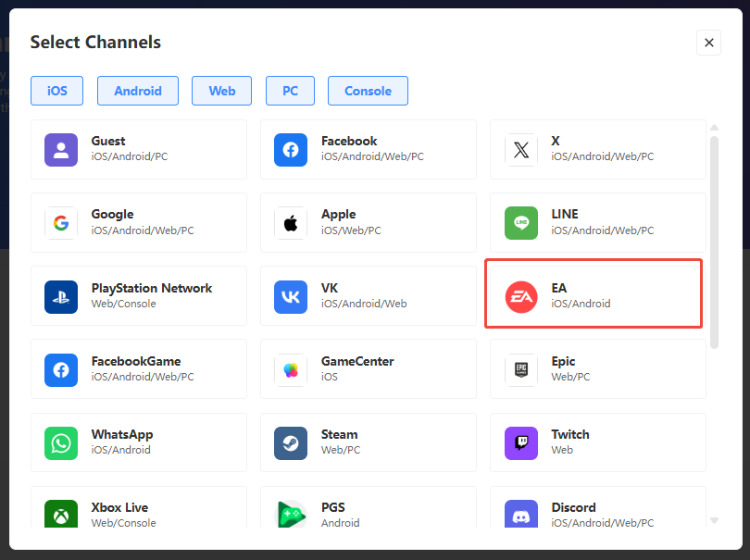The height and width of the screenshot is (560, 750).
Task: Click the PlayStation Network logo icon
Action: coord(61,297)
